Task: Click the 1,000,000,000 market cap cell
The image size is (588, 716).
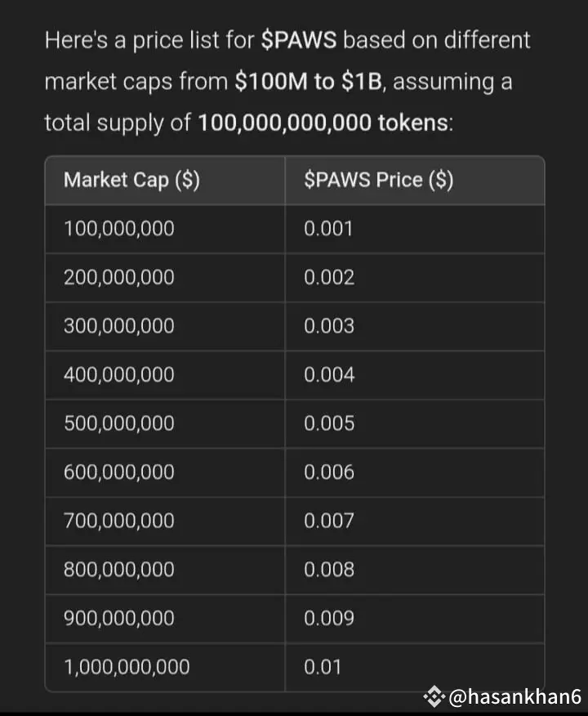Action: 127,667
